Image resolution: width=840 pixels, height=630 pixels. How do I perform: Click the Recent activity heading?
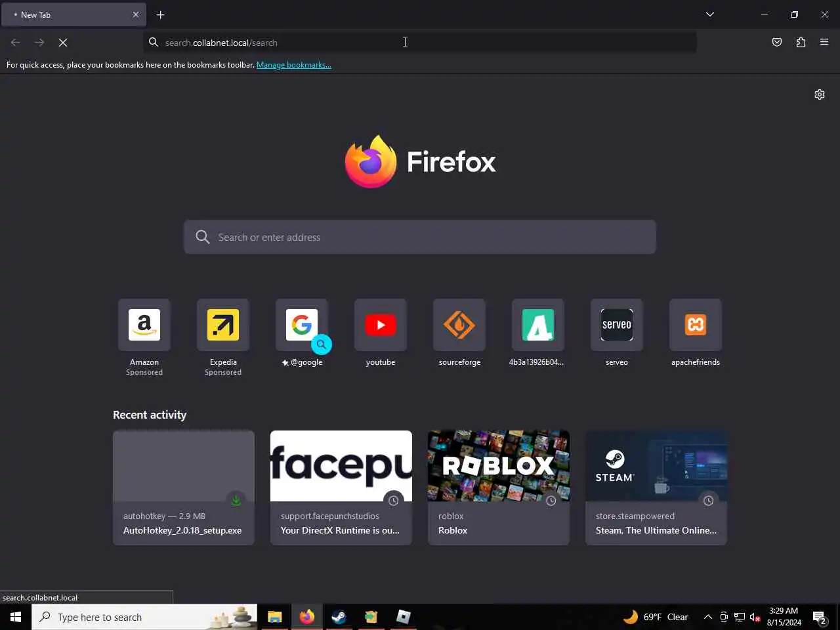(150, 415)
